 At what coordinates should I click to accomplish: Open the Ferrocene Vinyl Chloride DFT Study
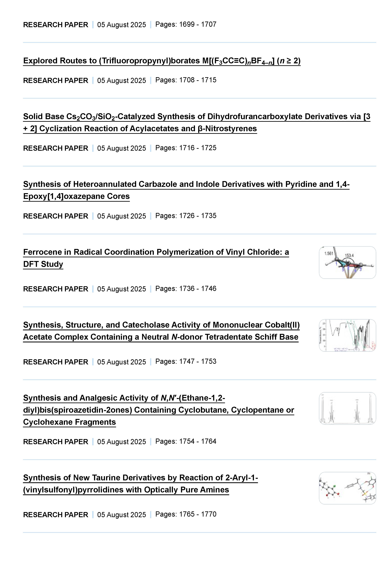156,252
